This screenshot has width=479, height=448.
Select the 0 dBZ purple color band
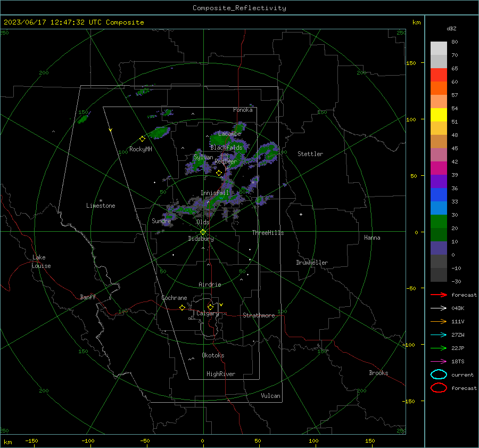click(x=439, y=248)
